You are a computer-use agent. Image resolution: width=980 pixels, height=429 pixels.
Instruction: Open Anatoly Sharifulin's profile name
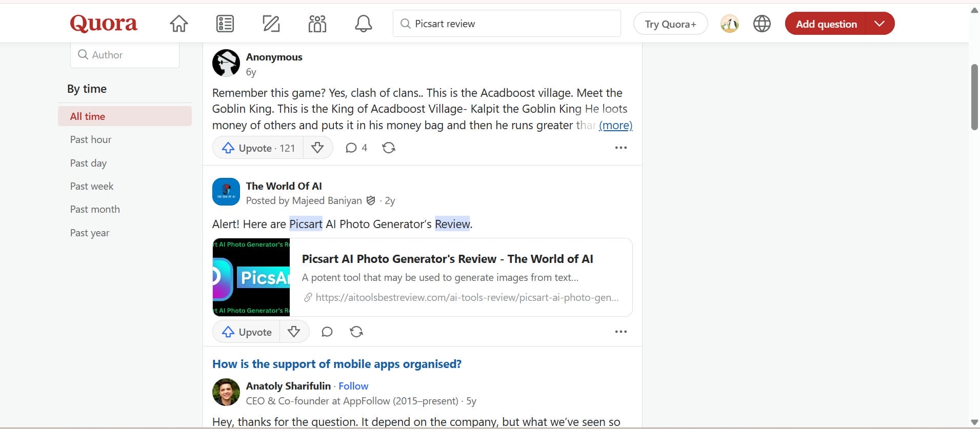288,386
